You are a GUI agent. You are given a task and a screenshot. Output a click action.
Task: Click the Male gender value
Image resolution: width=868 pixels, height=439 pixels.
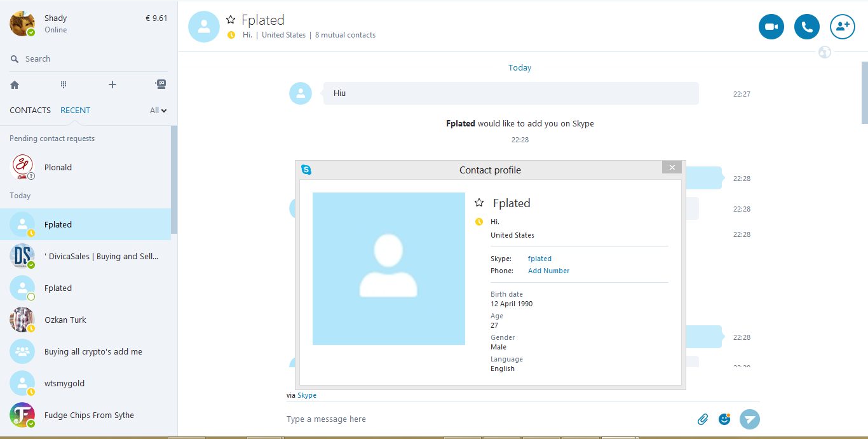click(499, 347)
